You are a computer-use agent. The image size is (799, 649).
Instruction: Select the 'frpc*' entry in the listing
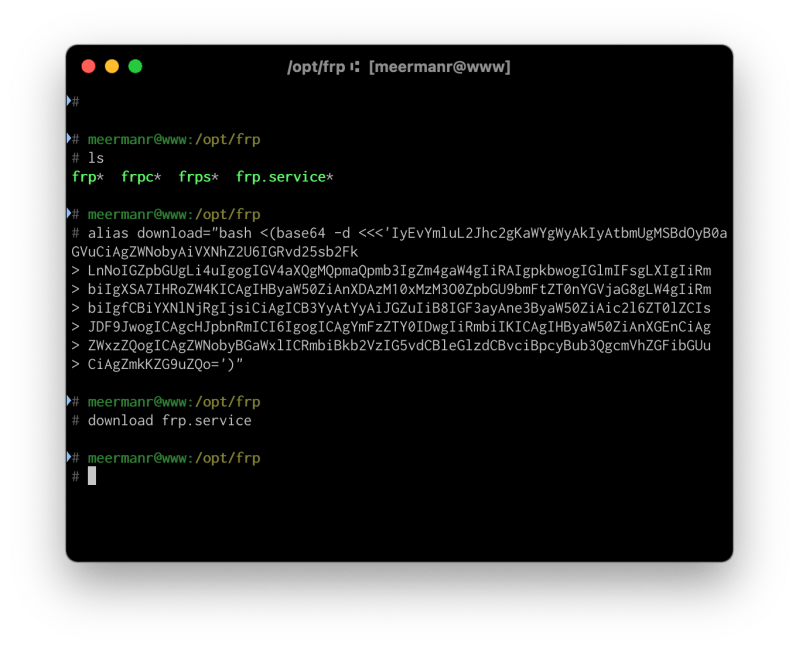click(x=141, y=177)
